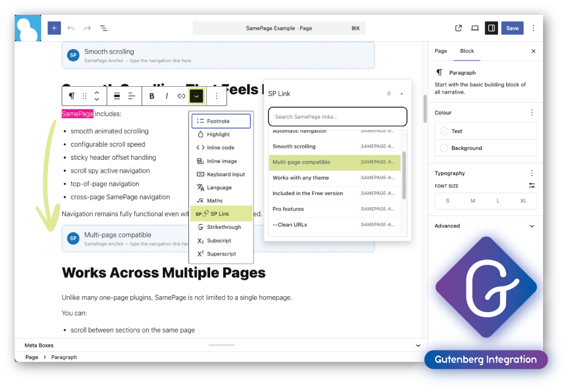571x392 pixels.
Task: Open Text colour picker
Action: [485, 131]
